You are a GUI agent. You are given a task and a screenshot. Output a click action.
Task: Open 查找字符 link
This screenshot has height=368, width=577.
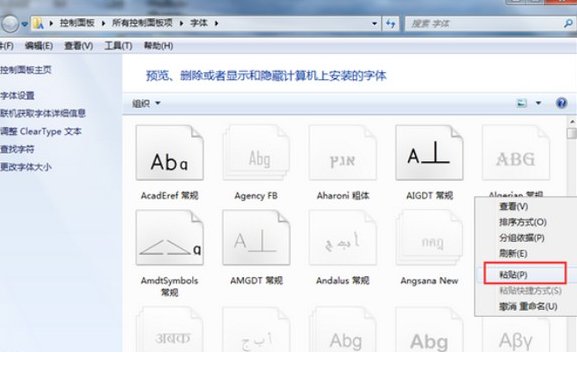pyautogui.click(x=17, y=149)
